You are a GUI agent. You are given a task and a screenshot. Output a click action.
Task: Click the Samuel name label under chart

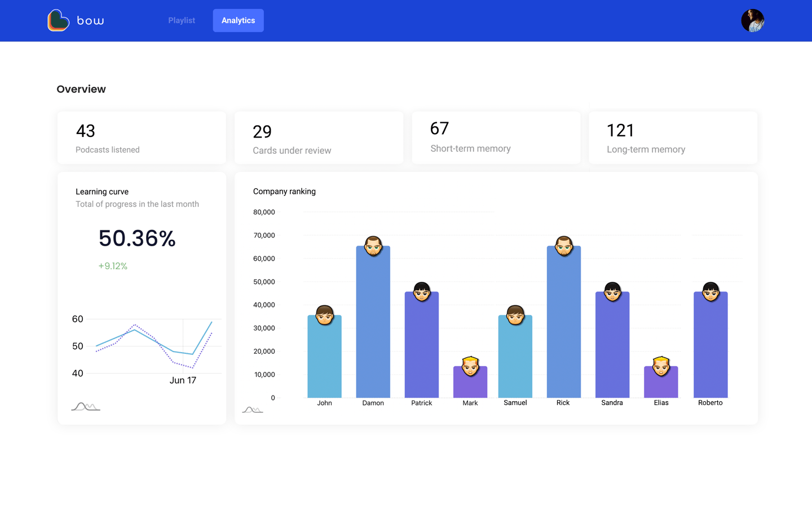(x=515, y=402)
